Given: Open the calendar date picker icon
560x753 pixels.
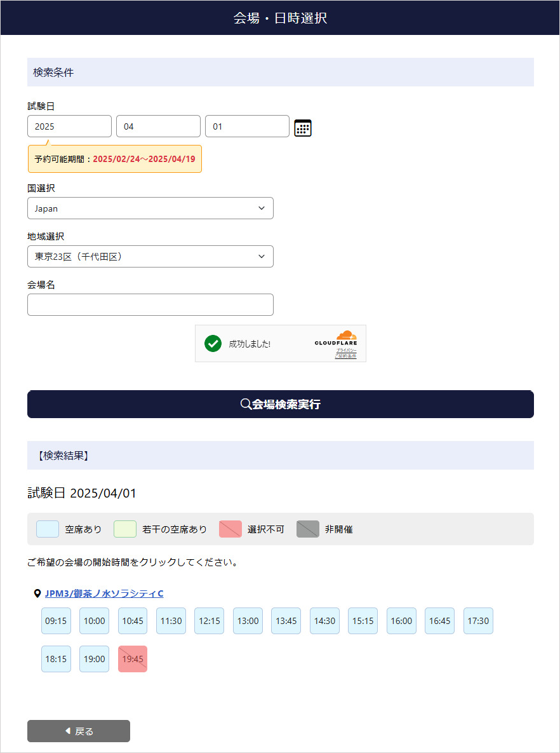Looking at the screenshot, I should tap(303, 128).
